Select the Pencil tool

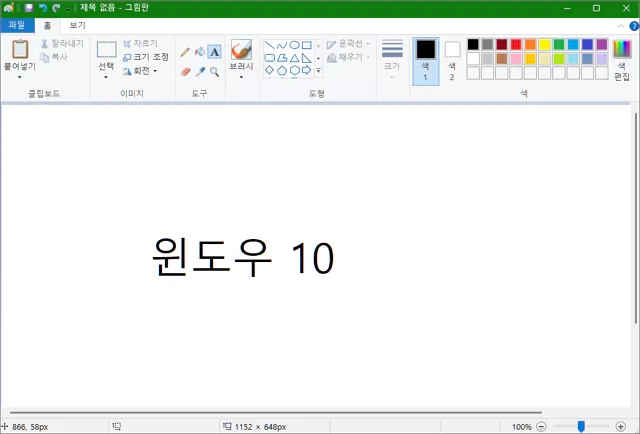pyautogui.click(x=185, y=52)
